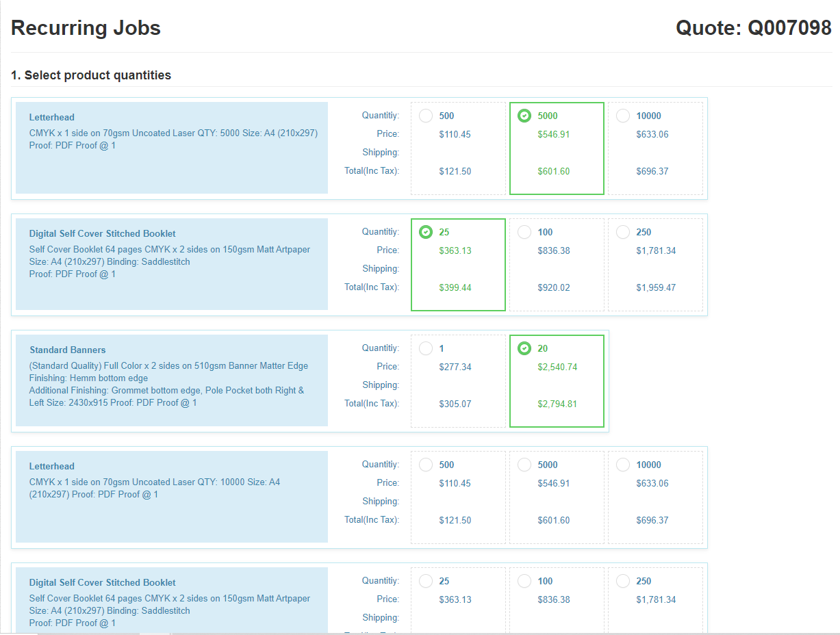840x635 pixels.
Task: Pick 500 for the Letterhead with QTY: 10000
Action: click(x=426, y=465)
